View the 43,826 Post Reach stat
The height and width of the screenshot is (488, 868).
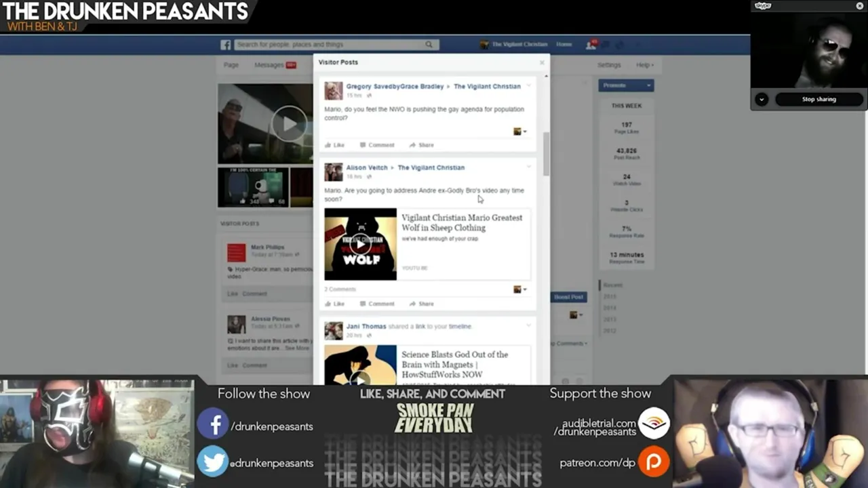(x=626, y=153)
